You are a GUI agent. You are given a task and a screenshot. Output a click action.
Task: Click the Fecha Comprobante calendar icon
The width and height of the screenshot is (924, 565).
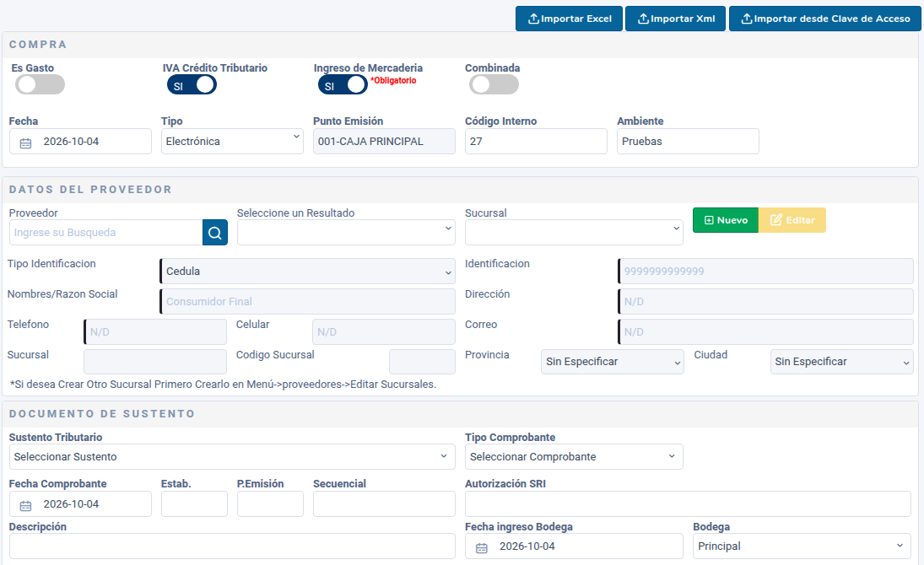(x=25, y=505)
